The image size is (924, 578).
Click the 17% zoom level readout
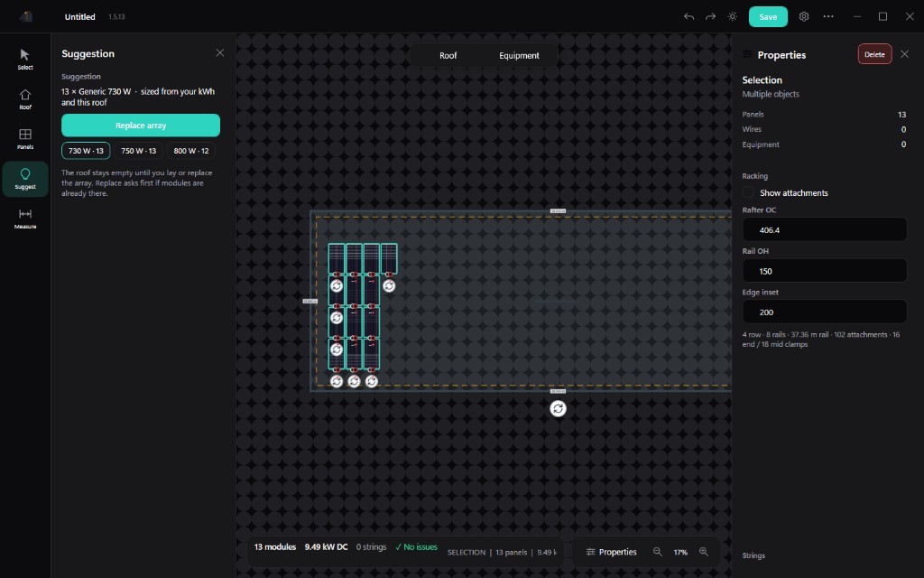(x=680, y=552)
